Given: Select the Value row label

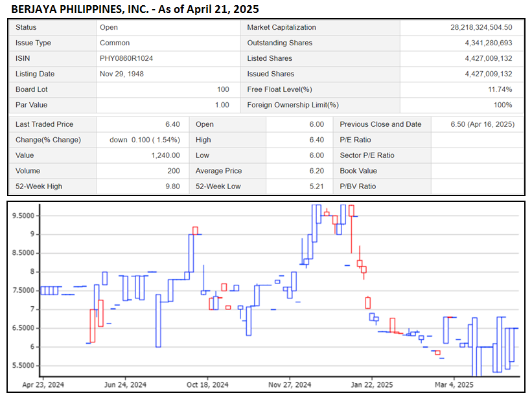Looking at the screenshot, I should (25, 155).
